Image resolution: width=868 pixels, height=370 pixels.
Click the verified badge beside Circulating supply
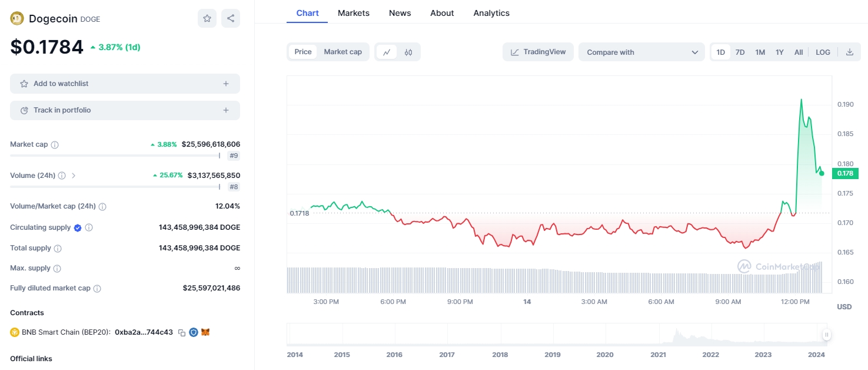click(x=78, y=227)
